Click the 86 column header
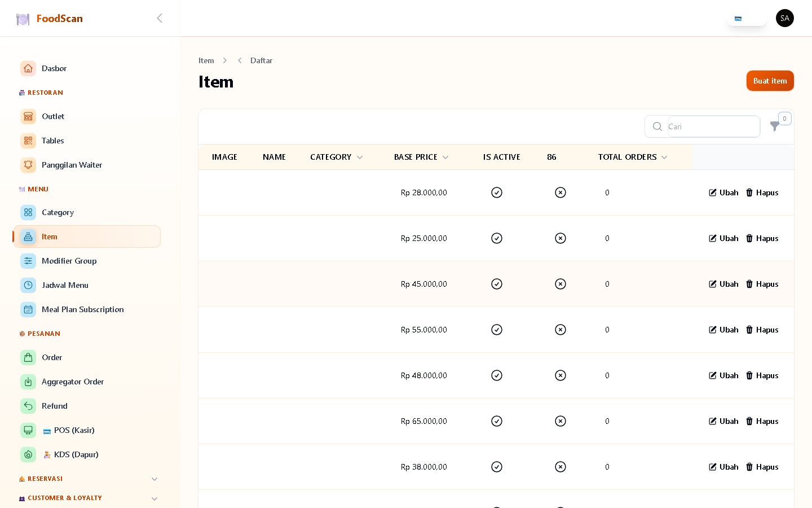This screenshot has height=508, width=812. point(551,157)
